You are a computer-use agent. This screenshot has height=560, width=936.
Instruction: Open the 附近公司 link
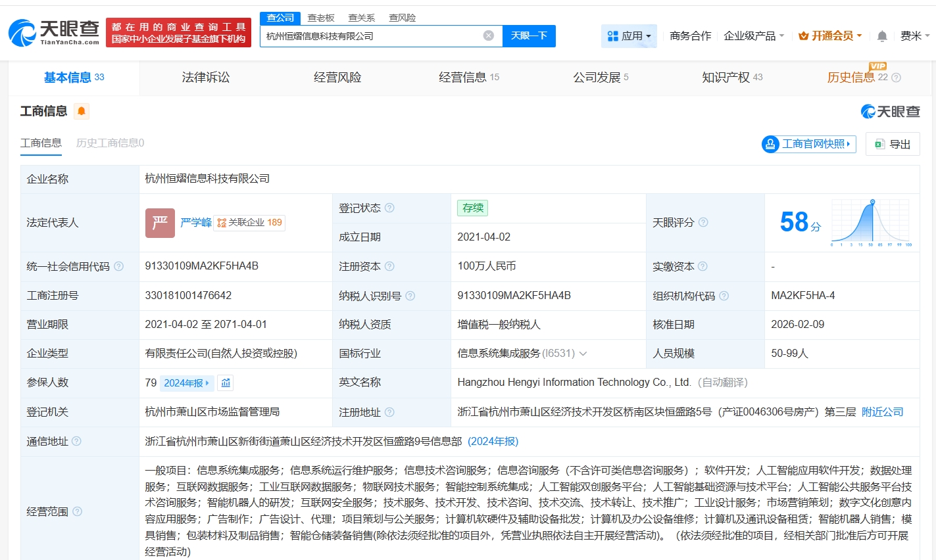point(882,411)
